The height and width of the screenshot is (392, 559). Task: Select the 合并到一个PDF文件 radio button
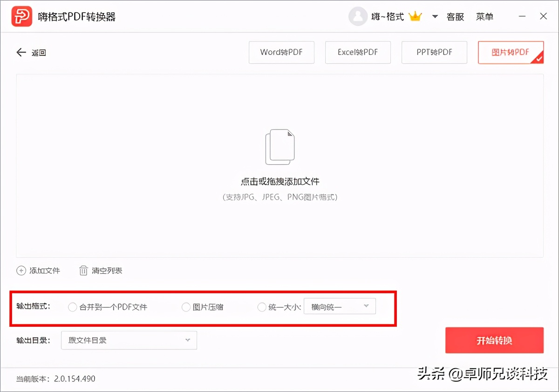tap(73, 307)
